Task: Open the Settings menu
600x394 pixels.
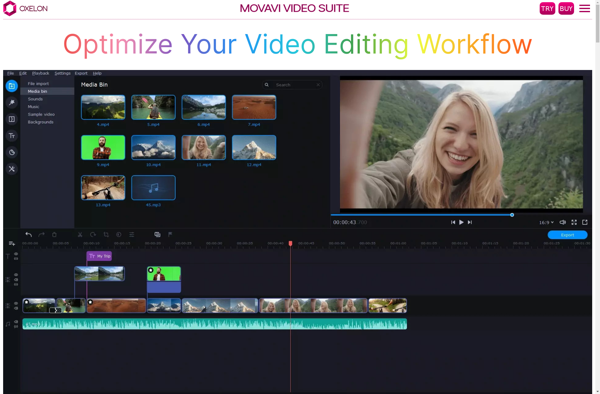Action: (62, 73)
